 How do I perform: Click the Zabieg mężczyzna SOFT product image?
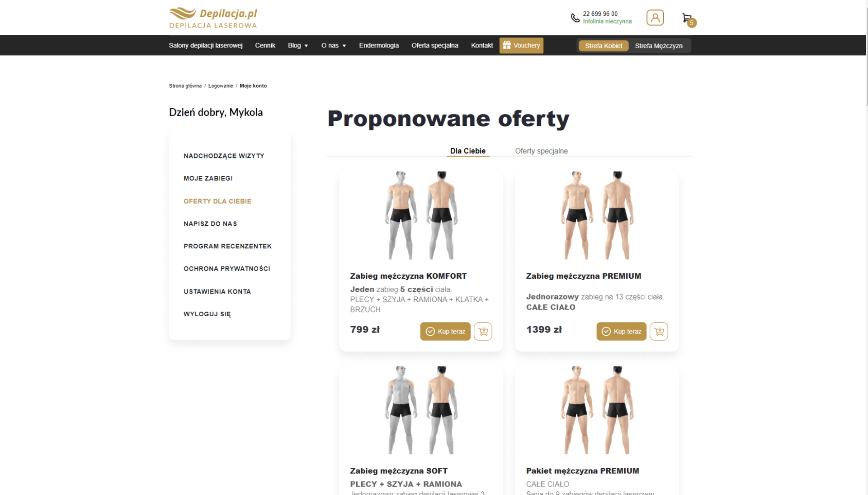tap(421, 410)
